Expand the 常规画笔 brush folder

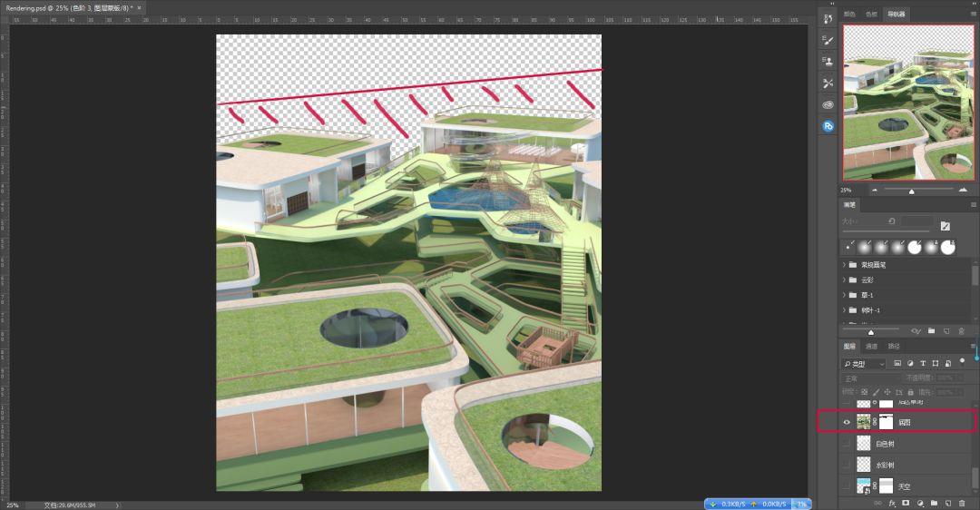point(845,265)
